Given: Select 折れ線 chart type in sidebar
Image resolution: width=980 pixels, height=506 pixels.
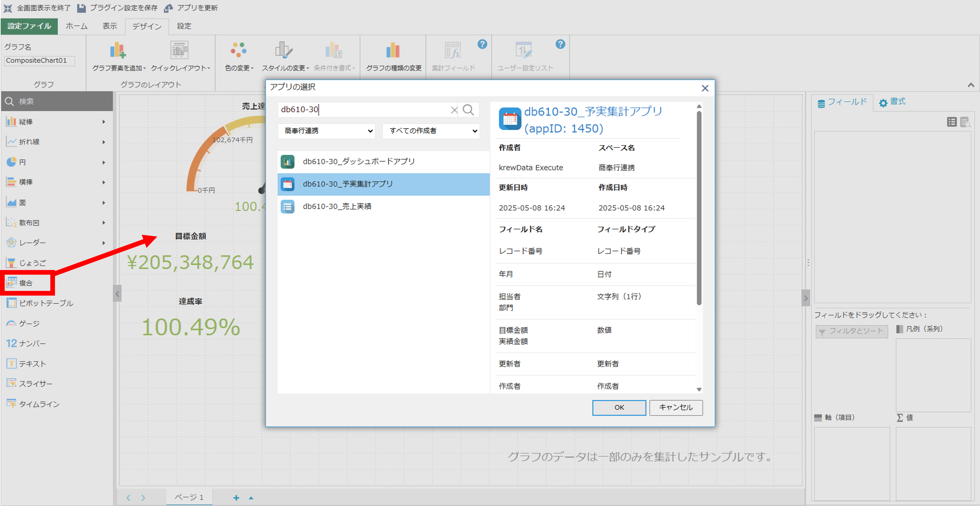Looking at the screenshot, I should [56, 142].
